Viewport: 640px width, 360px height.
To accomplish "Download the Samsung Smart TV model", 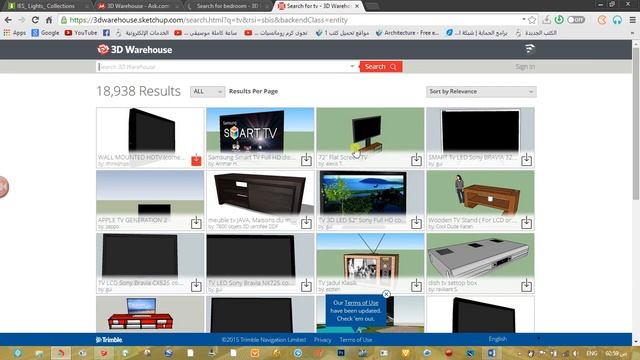I will pos(306,160).
